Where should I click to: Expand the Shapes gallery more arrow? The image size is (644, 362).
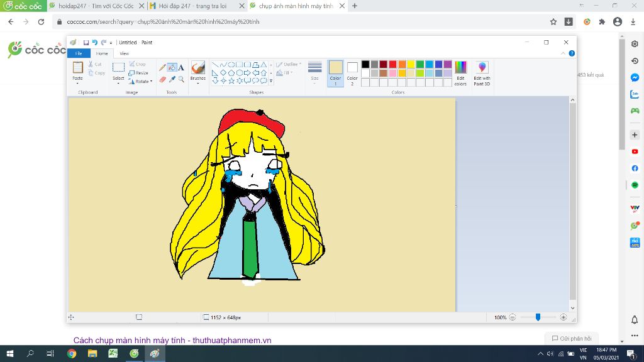270,81
